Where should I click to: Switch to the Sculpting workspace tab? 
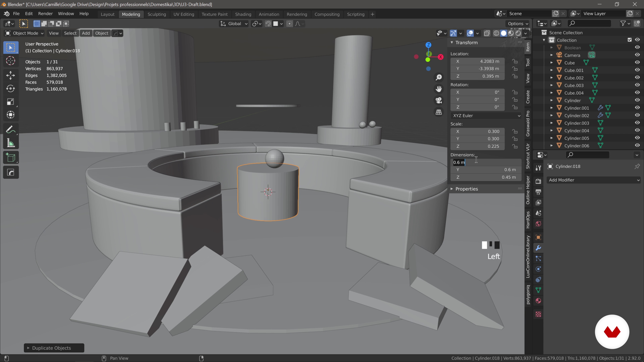click(157, 14)
